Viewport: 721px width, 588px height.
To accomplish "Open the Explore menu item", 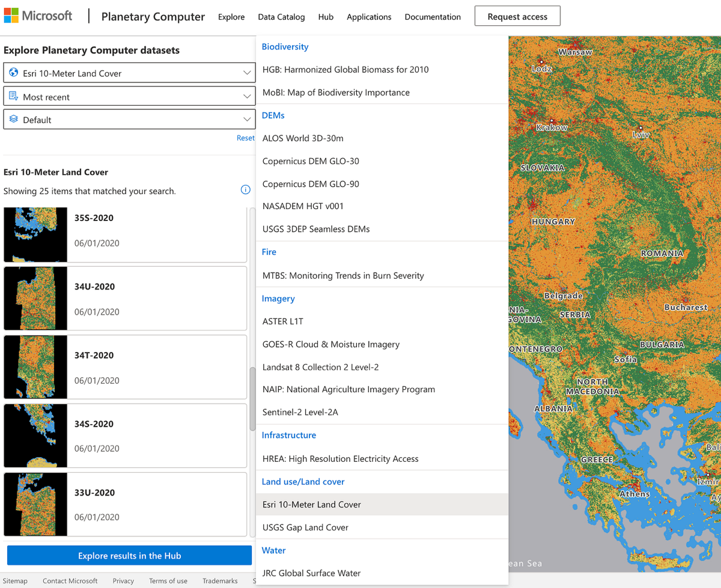I will tap(231, 17).
